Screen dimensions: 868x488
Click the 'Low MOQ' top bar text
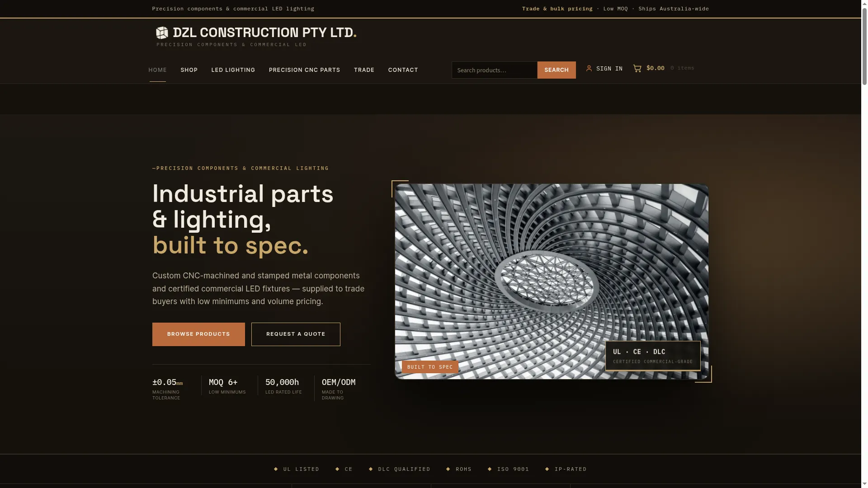click(615, 9)
